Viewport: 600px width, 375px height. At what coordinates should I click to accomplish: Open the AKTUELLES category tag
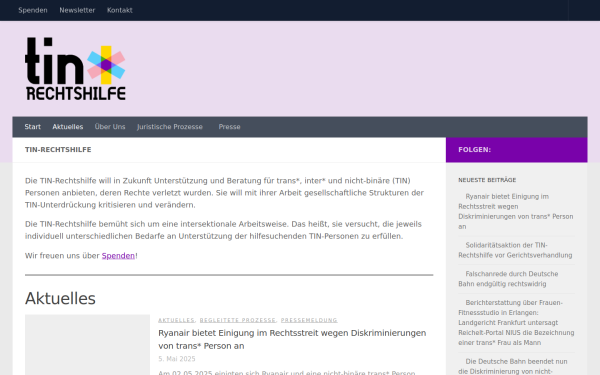(176, 320)
